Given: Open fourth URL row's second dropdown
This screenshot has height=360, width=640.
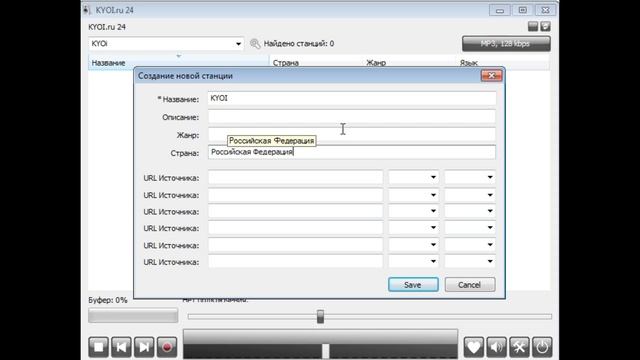Looking at the screenshot, I should [490, 228].
